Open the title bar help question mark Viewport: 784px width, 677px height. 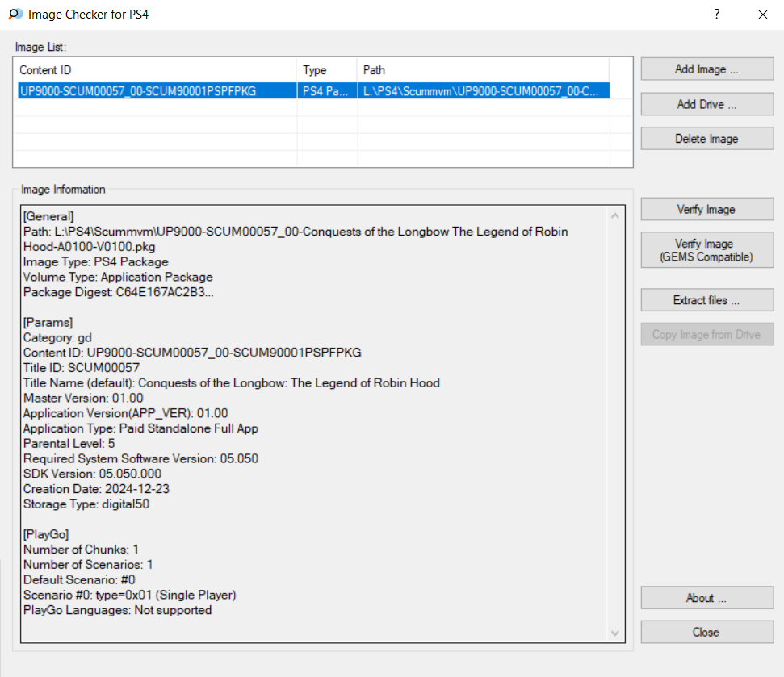(x=716, y=14)
